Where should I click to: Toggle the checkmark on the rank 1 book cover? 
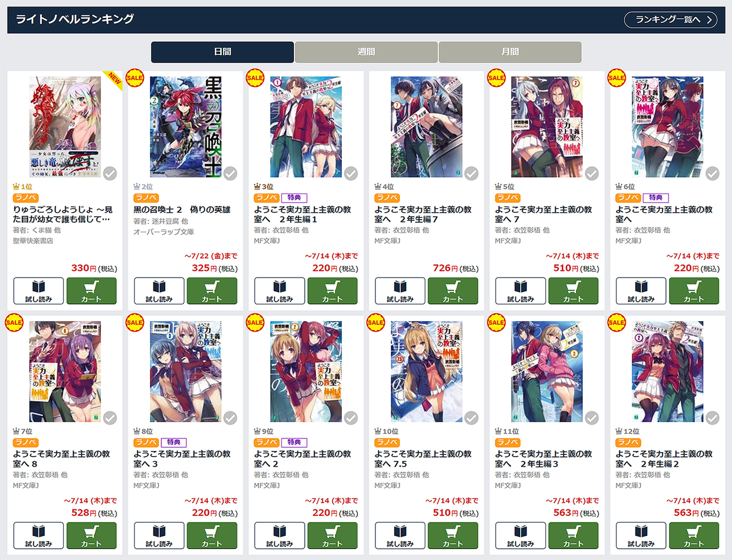click(110, 173)
